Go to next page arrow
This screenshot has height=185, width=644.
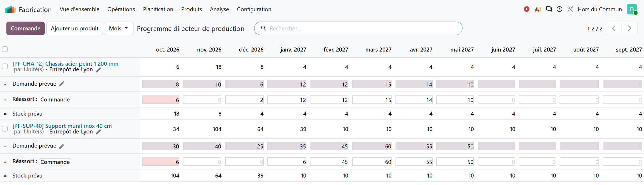(629, 28)
